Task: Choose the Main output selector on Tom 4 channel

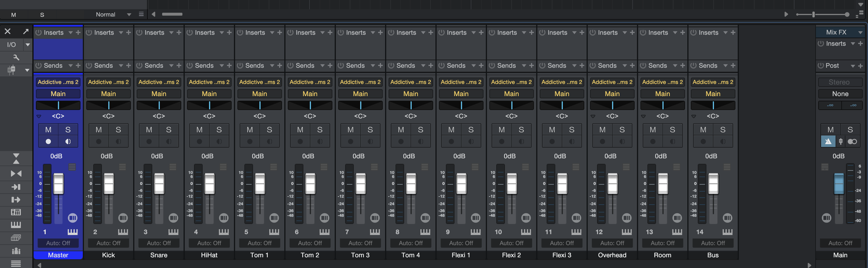Action: tap(411, 93)
